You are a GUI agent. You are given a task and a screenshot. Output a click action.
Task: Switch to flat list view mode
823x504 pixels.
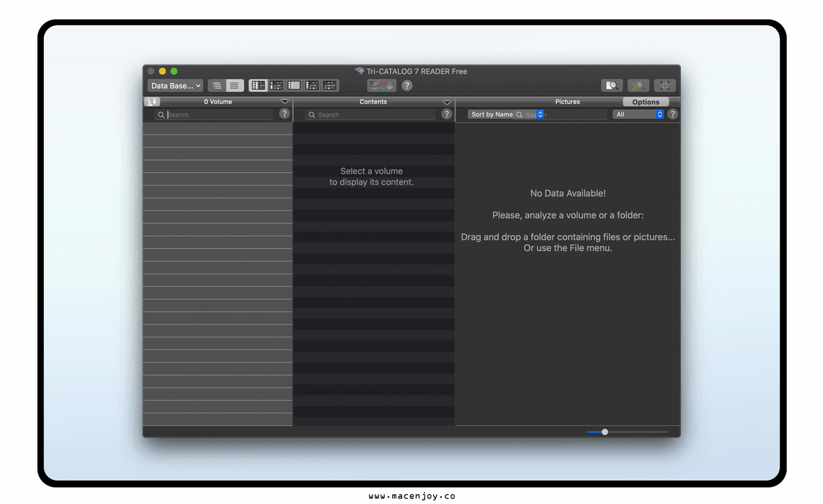[235, 86]
